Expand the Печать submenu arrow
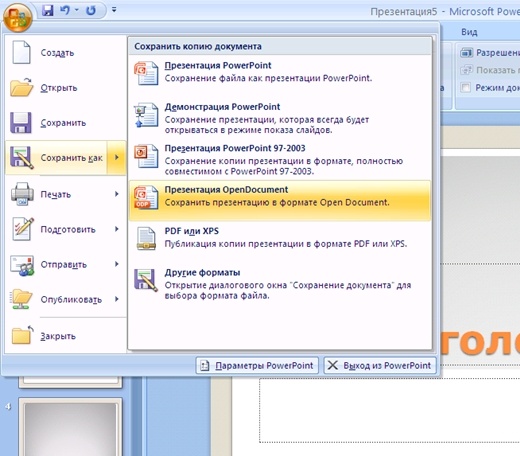 point(117,194)
